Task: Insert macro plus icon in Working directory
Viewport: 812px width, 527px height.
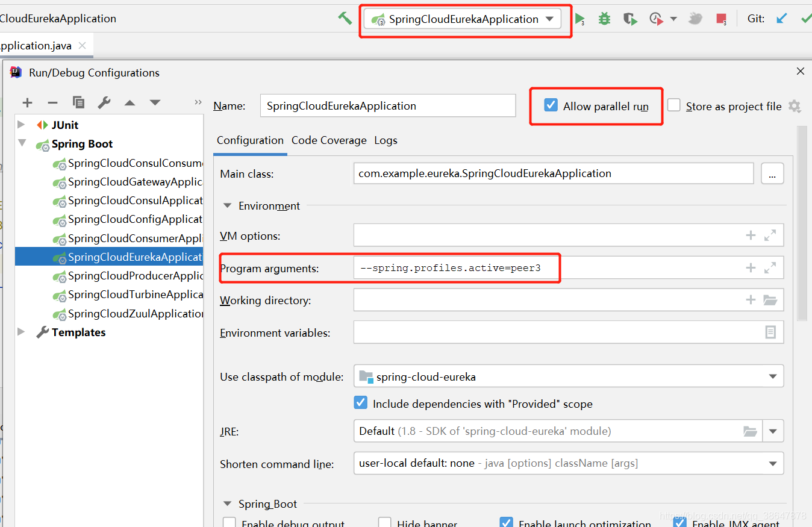Action: click(x=751, y=300)
